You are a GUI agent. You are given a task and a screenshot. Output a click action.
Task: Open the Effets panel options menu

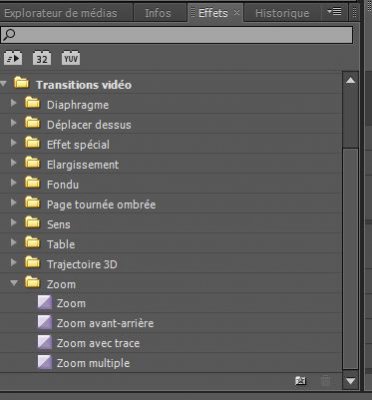[334, 12]
